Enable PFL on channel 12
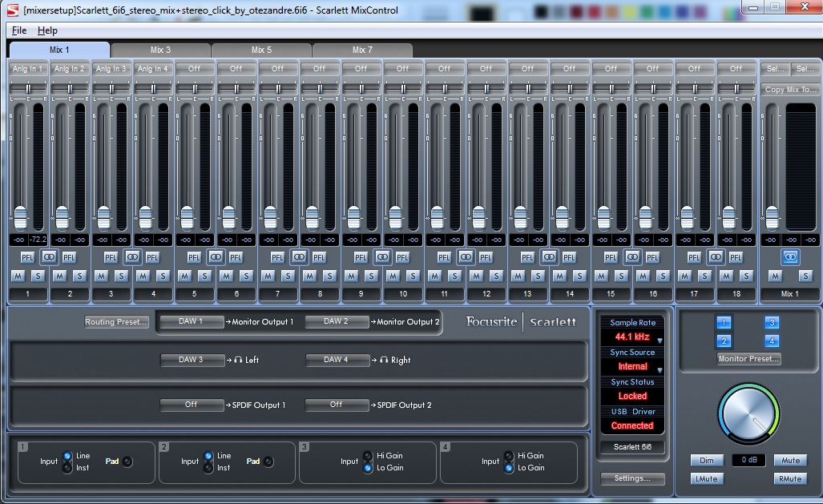Screen dimensions: 823x504 [486, 257]
